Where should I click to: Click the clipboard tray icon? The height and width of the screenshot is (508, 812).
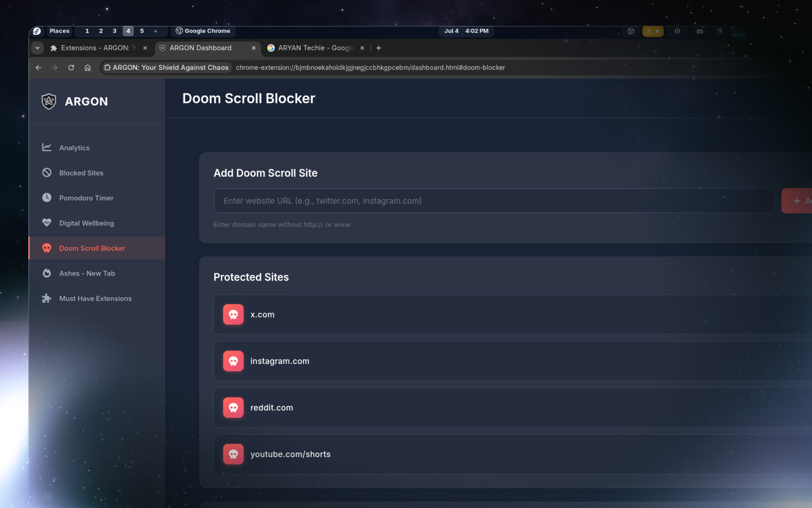point(719,31)
